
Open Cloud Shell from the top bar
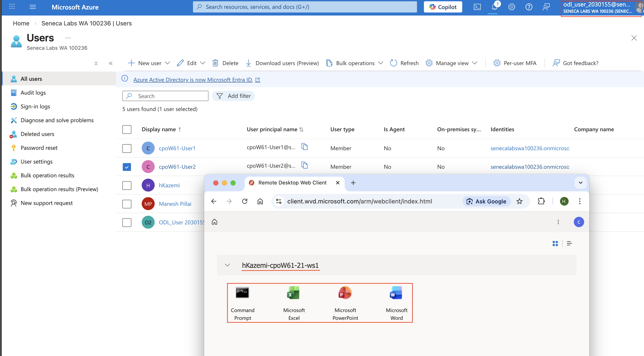point(477,7)
